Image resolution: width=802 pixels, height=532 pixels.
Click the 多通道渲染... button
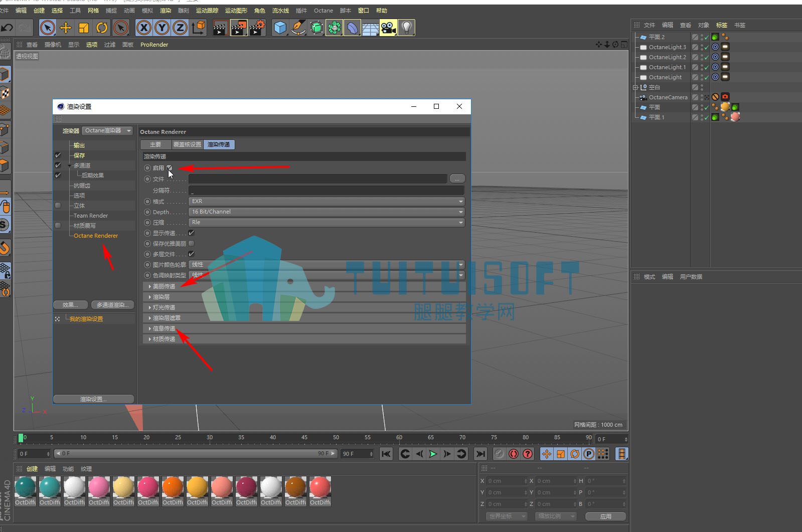tap(113, 305)
